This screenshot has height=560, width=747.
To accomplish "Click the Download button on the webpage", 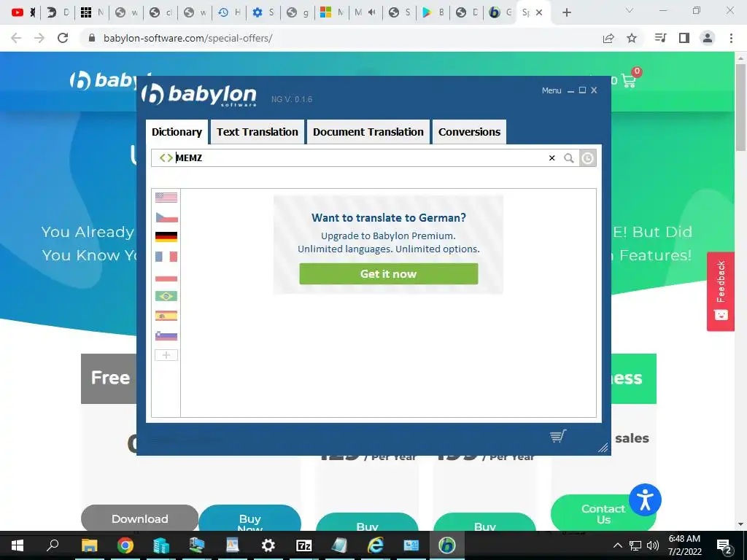I will pyautogui.click(x=139, y=518).
